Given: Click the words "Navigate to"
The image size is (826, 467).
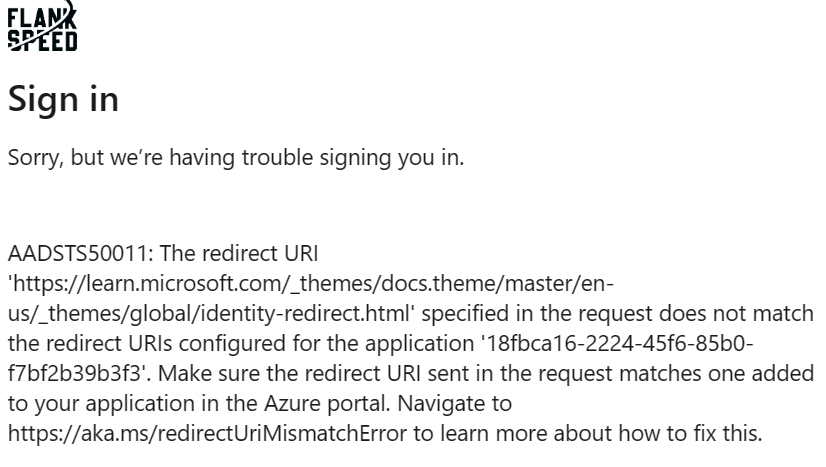Looking at the screenshot, I should pos(454,403).
